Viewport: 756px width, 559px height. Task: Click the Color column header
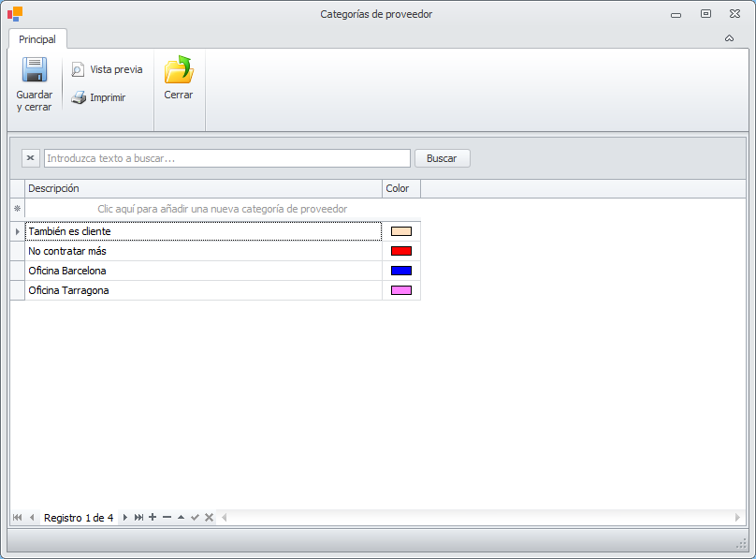pyautogui.click(x=401, y=188)
